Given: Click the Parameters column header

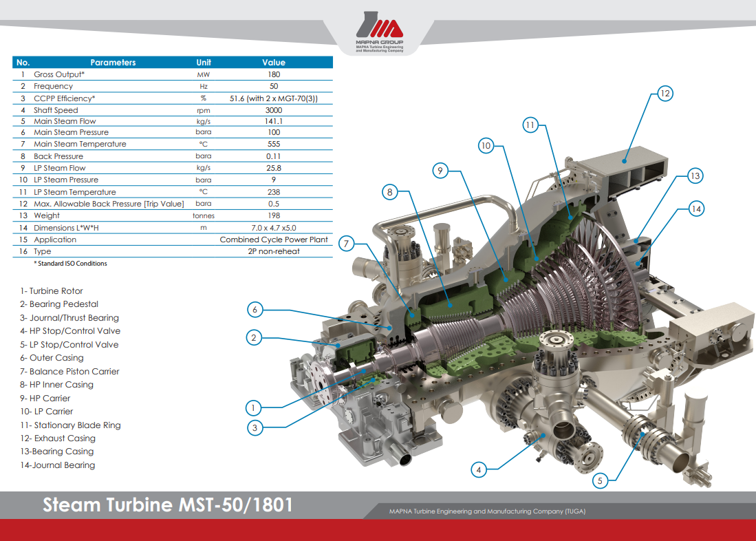Looking at the screenshot, I should [x=113, y=63].
